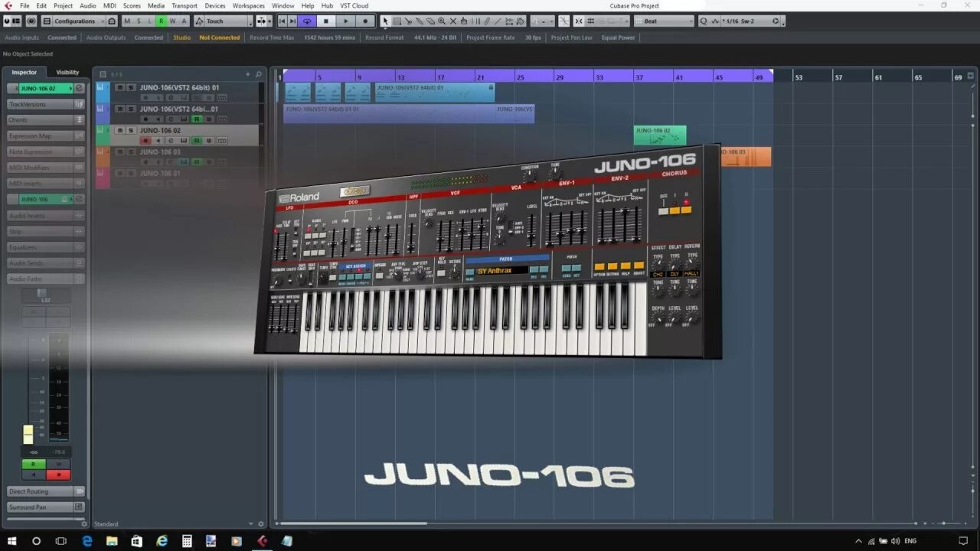Select the Split scissors tool
This screenshot has width=980, height=551.
click(408, 21)
